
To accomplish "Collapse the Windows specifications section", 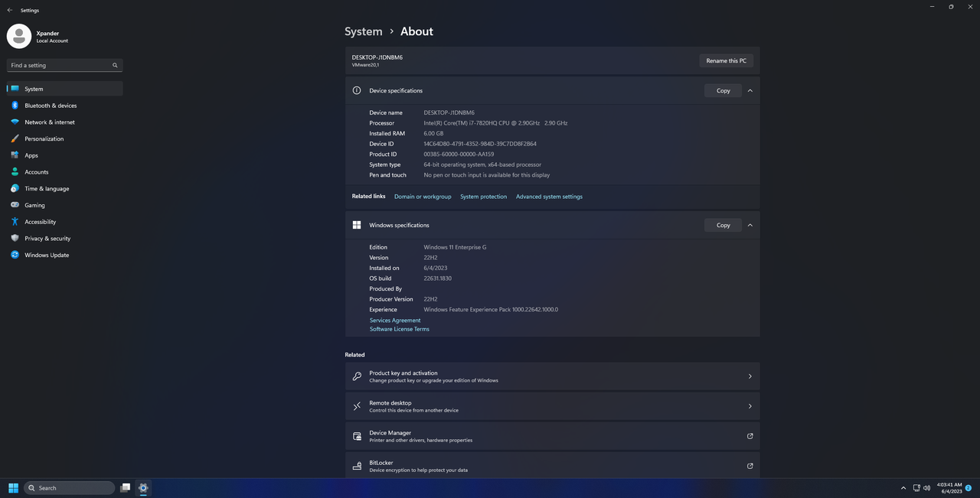I will [750, 225].
